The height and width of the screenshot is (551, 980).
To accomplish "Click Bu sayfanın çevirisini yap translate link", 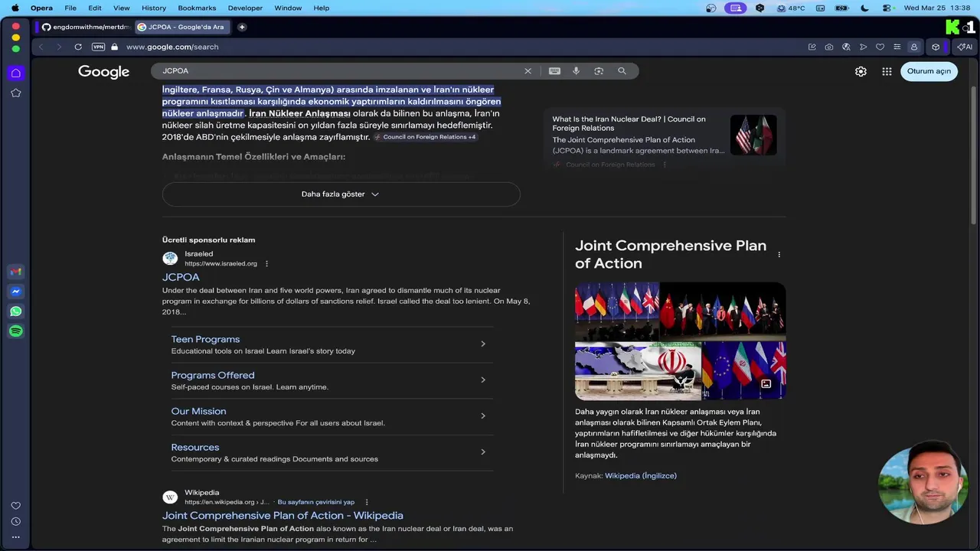I will (x=316, y=502).
